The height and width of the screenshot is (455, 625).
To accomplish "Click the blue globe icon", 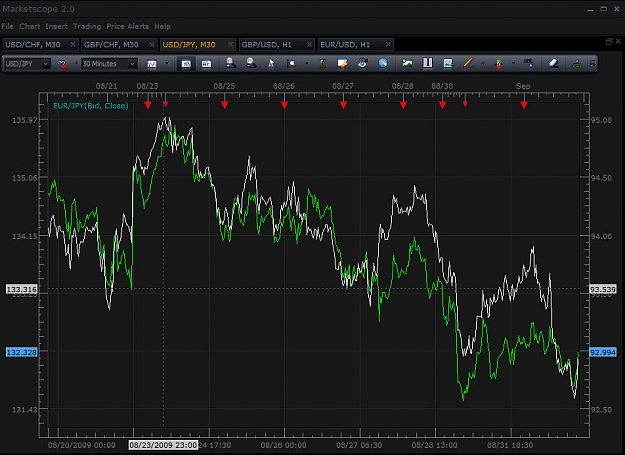I will [x=383, y=63].
